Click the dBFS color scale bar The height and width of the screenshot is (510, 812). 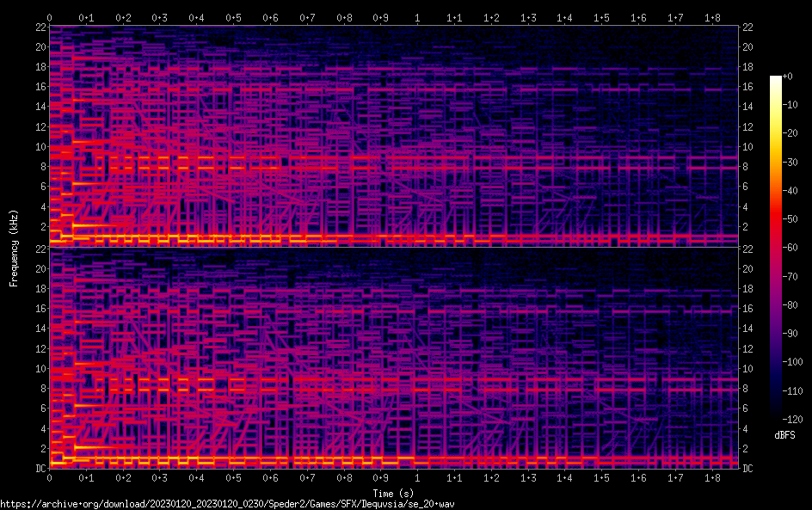pyautogui.click(x=776, y=249)
